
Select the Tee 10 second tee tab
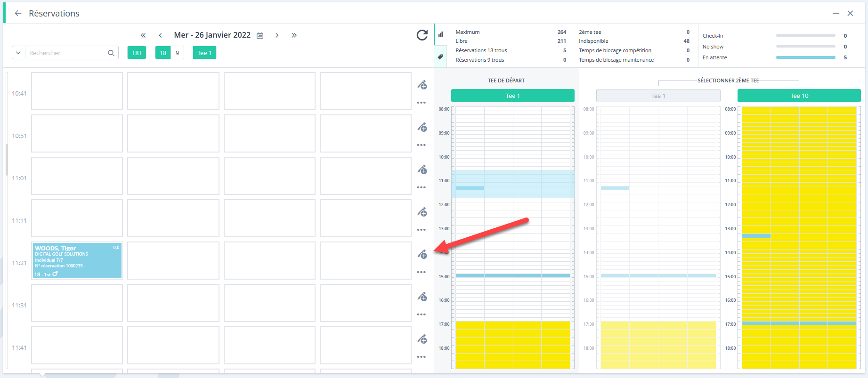799,96
